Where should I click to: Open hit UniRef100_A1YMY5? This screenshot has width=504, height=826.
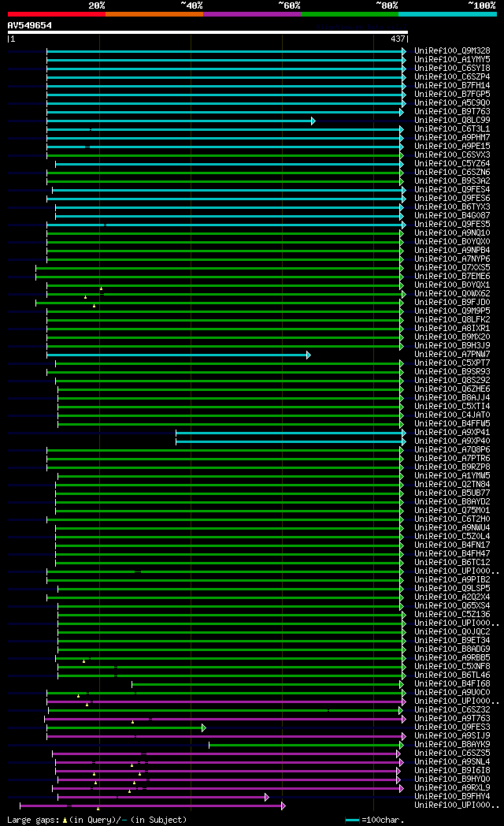tap(452, 60)
